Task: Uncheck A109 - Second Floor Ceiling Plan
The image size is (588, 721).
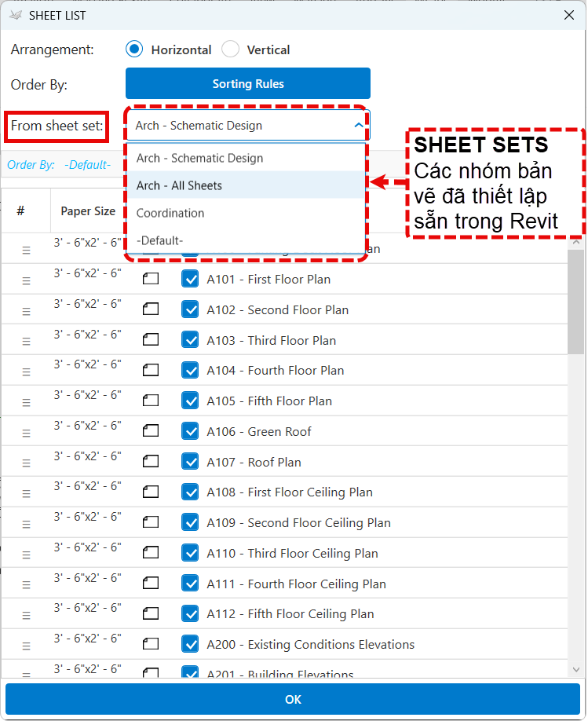Action: click(x=190, y=523)
